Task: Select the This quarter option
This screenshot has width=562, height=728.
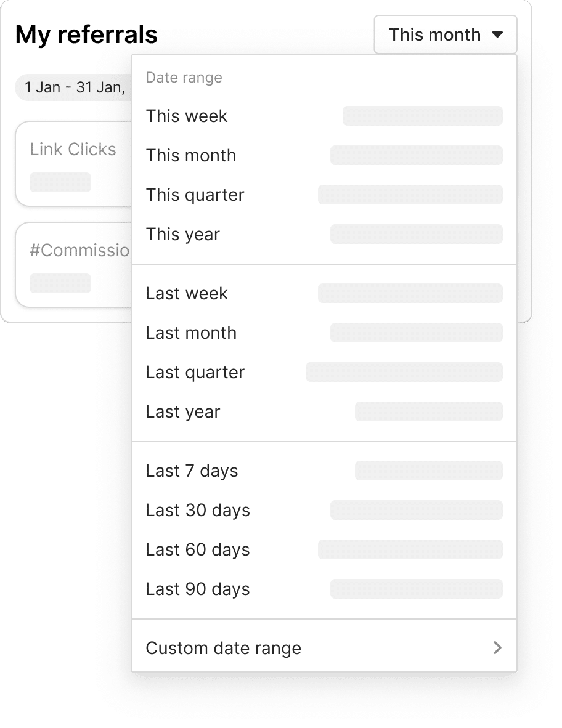Action: point(195,195)
